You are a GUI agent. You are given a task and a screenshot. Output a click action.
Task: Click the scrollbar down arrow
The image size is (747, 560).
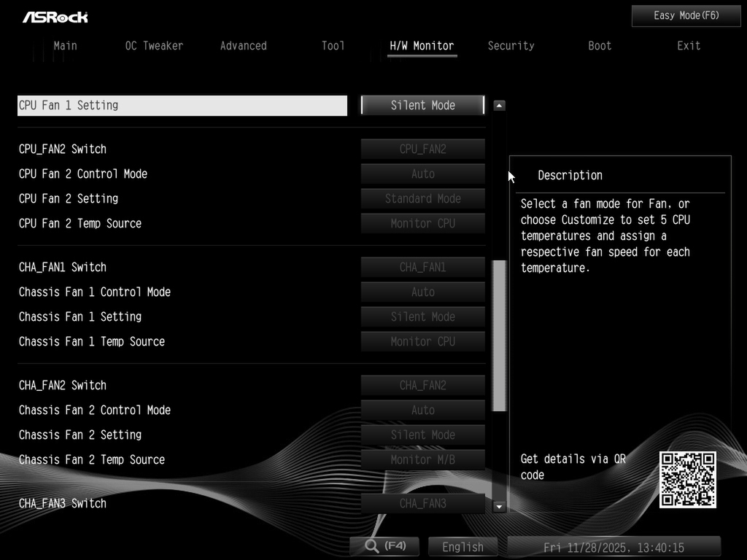[x=499, y=506]
